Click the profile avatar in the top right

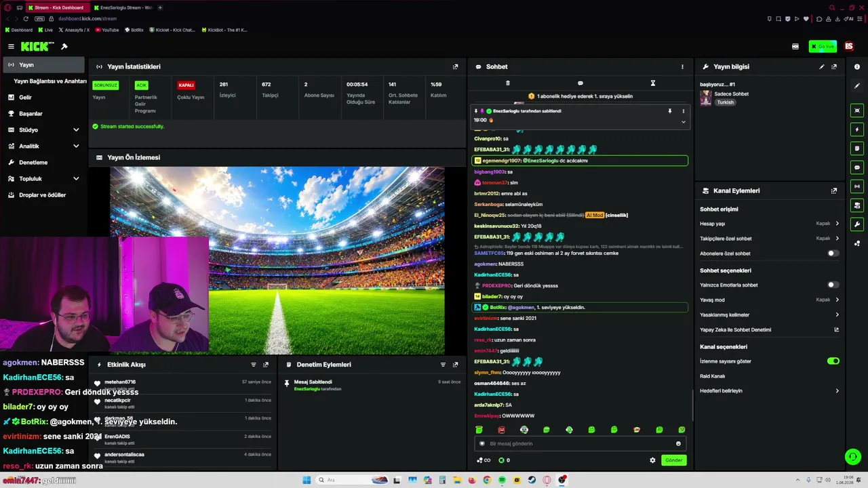coord(849,47)
